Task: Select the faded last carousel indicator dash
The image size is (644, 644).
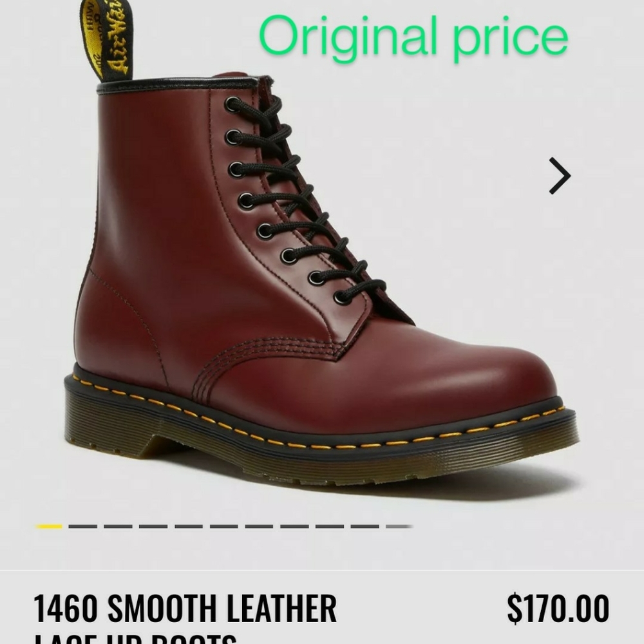Action: coord(399,526)
